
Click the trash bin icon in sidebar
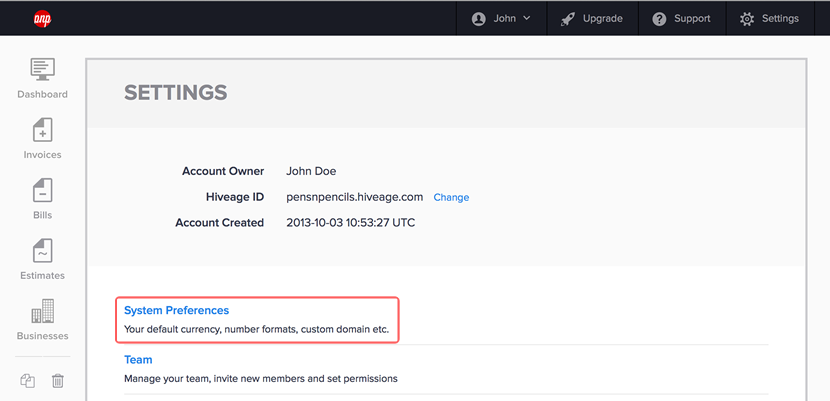point(58,380)
